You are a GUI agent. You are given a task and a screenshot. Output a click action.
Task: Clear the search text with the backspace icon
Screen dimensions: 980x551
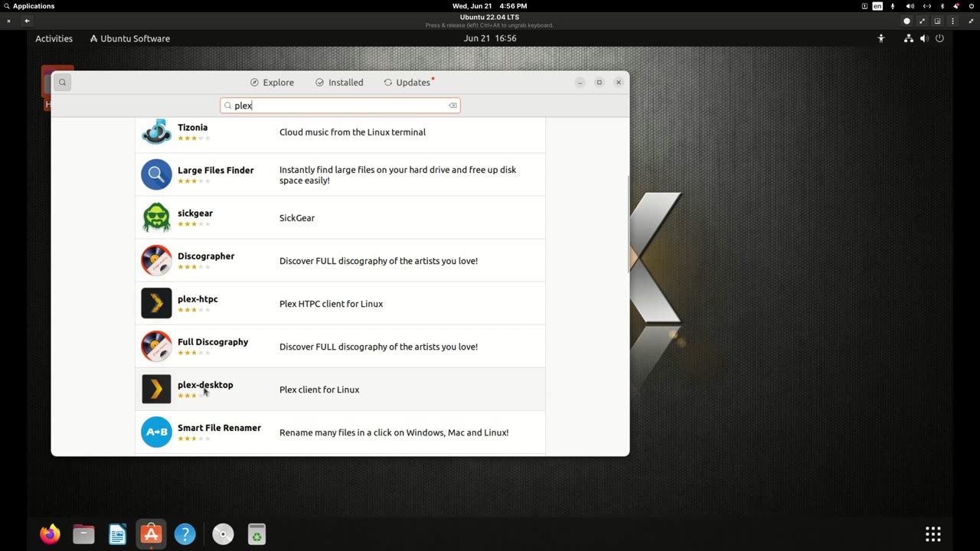452,106
